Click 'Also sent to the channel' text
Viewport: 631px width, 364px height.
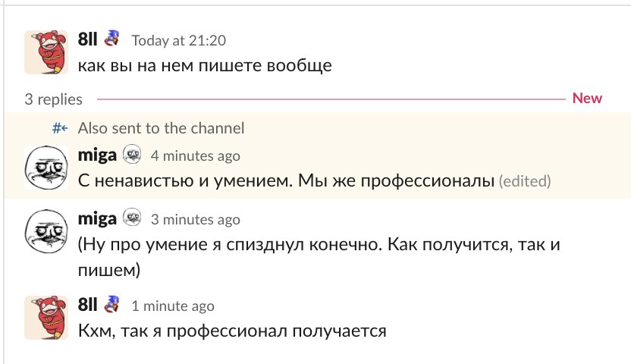(161, 128)
